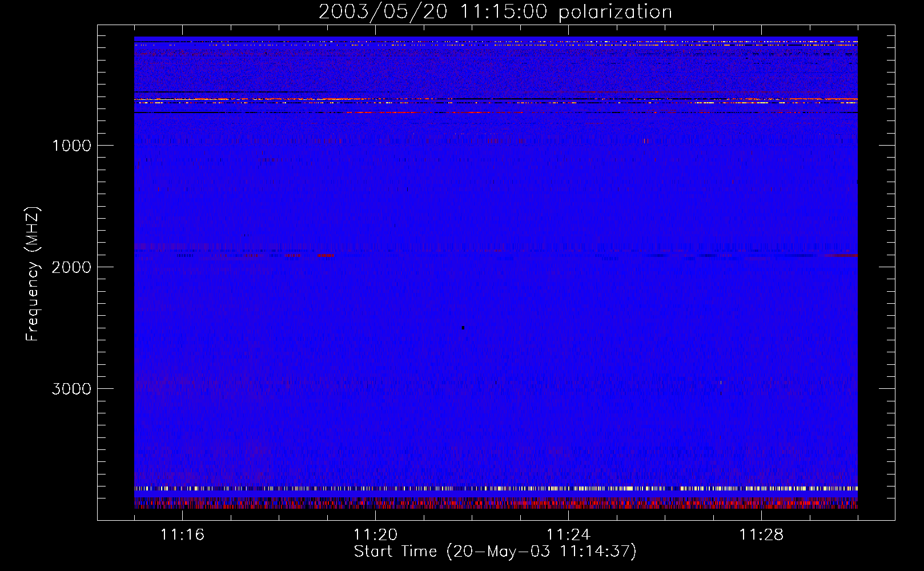Image resolution: width=924 pixels, height=571 pixels.
Task: Click the "11:24" time tick label
Action: pos(568,534)
